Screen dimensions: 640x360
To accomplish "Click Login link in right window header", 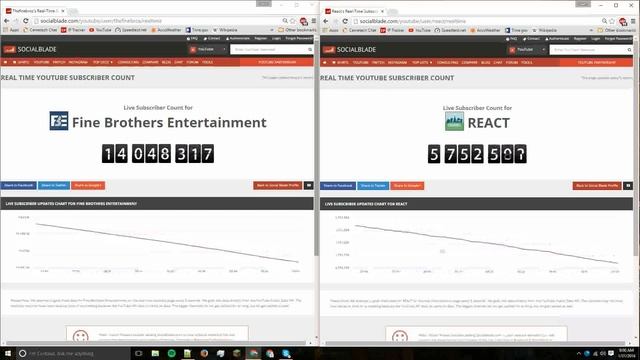I will (x=596, y=39).
